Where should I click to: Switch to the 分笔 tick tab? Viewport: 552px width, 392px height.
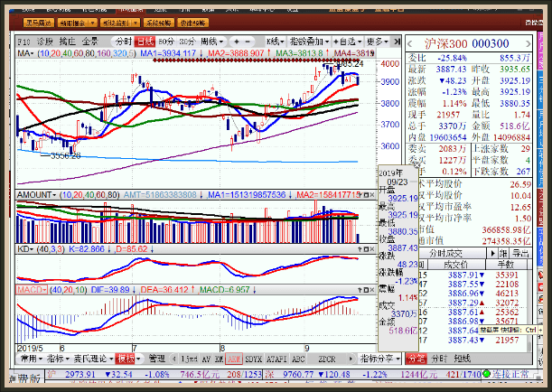click(x=416, y=359)
